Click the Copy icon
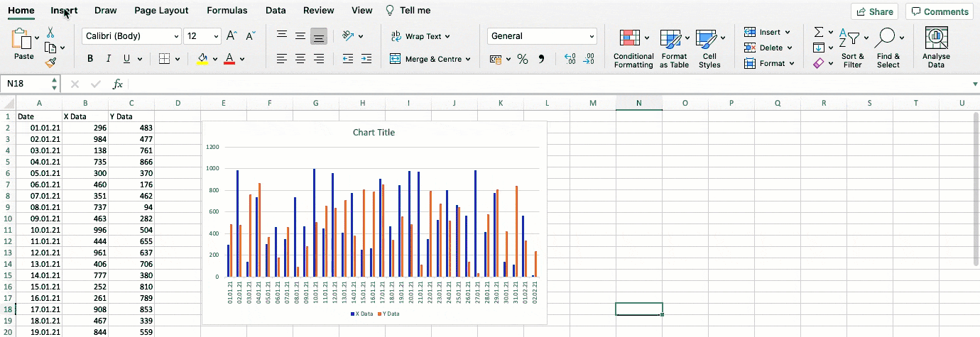980x337 pixels. [x=50, y=48]
